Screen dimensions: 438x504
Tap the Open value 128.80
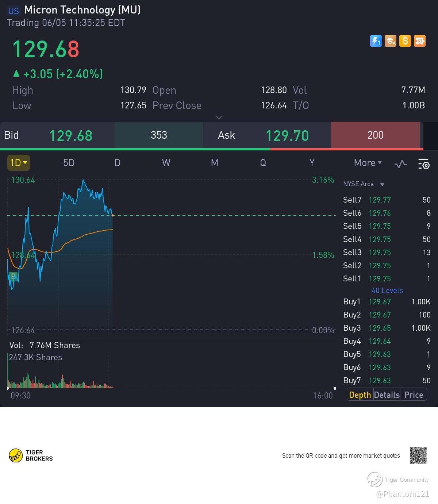(274, 90)
